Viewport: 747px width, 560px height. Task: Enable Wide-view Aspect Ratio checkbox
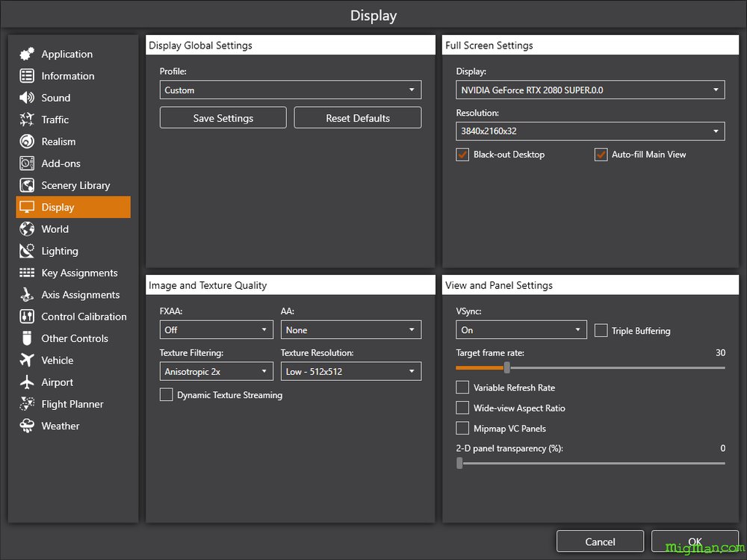point(462,408)
